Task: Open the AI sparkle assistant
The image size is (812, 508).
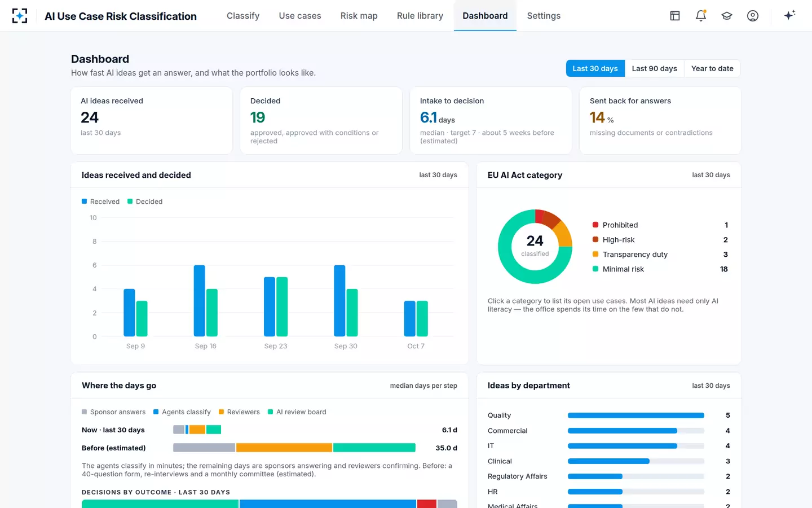Action: [x=789, y=15]
